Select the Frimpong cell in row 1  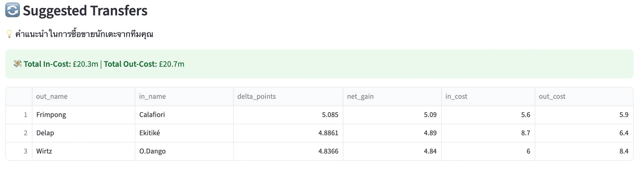tap(84, 115)
